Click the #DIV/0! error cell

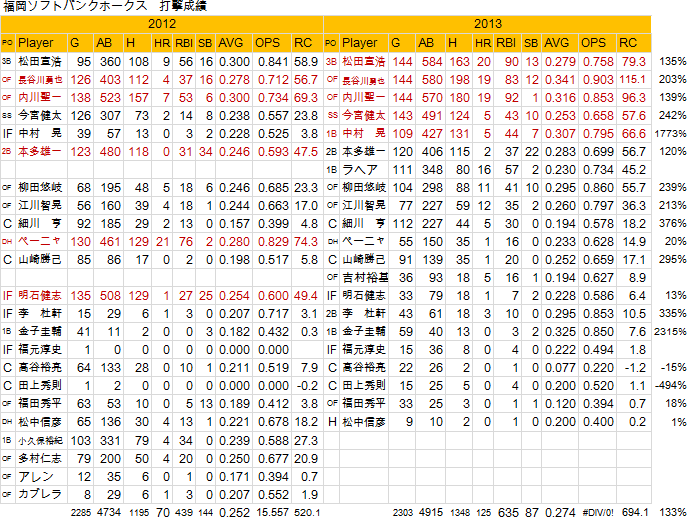tap(598, 512)
